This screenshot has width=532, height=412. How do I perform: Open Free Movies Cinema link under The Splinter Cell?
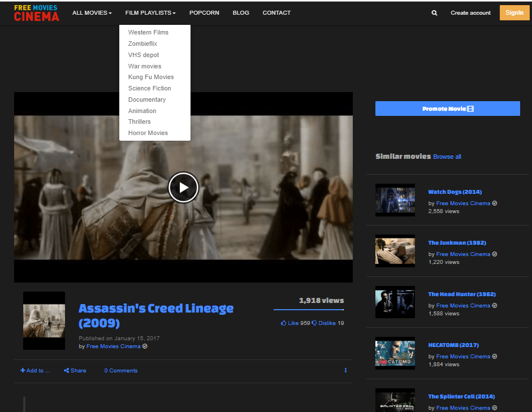[x=463, y=408]
